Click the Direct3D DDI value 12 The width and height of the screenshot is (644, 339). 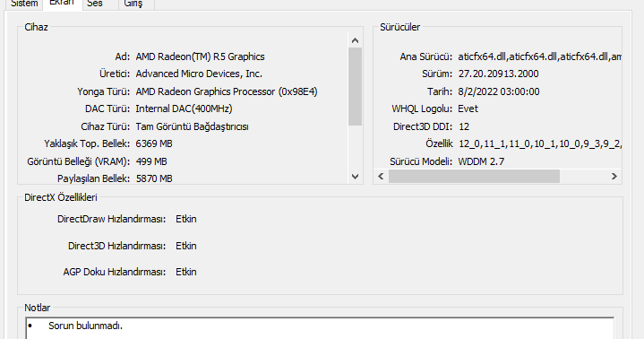(464, 126)
